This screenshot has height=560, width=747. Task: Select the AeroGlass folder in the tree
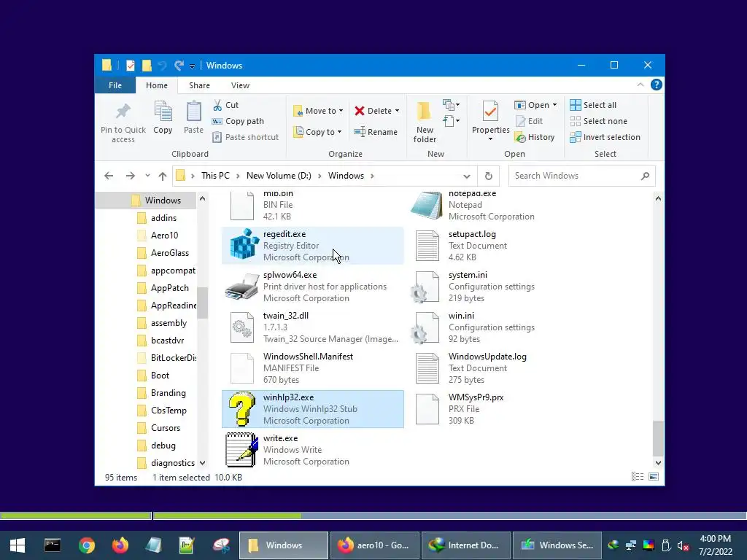click(164, 253)
